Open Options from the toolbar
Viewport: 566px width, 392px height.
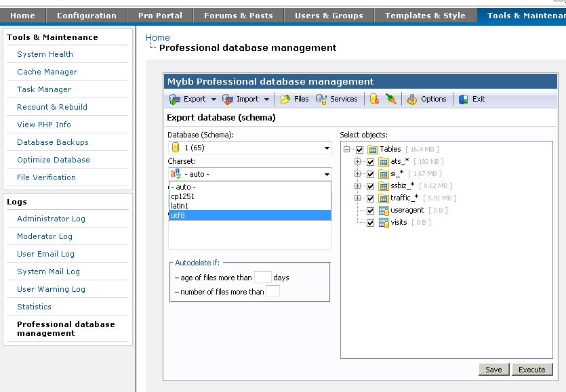pos(412,99)
